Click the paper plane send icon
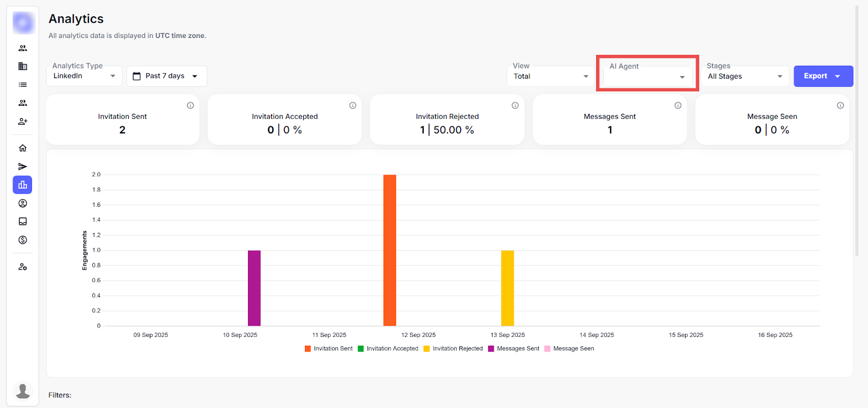The width and height of the screenshot is (868, 408). [x=23, y=167]
